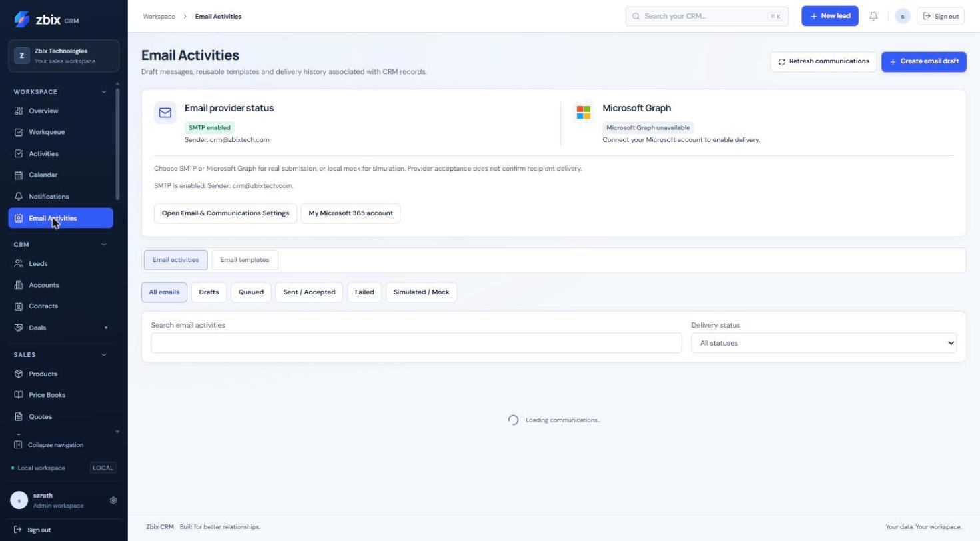Open Leads in the CRM section

61,263
